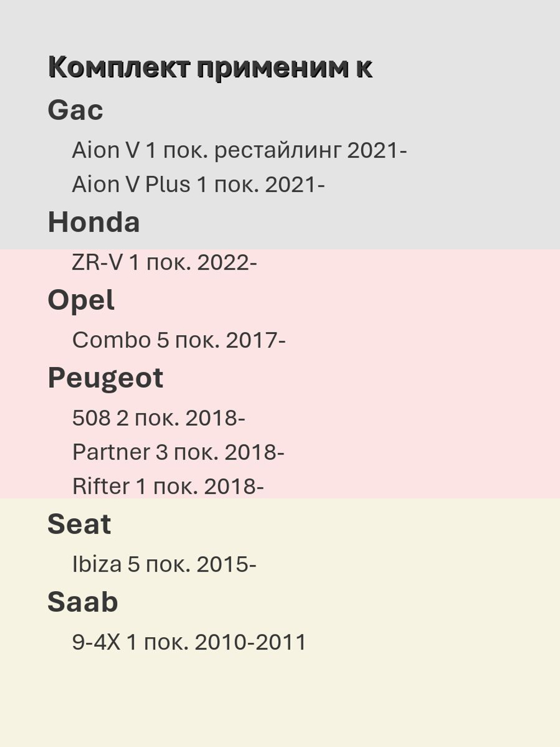Select the 508 2 пок. 2018- entry

tap(158, 418)
